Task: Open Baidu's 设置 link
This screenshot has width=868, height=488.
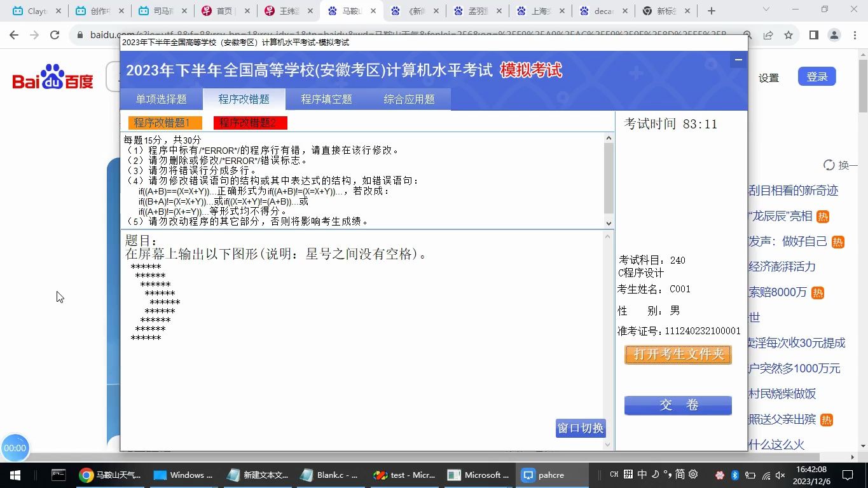Action: point(769,78)
